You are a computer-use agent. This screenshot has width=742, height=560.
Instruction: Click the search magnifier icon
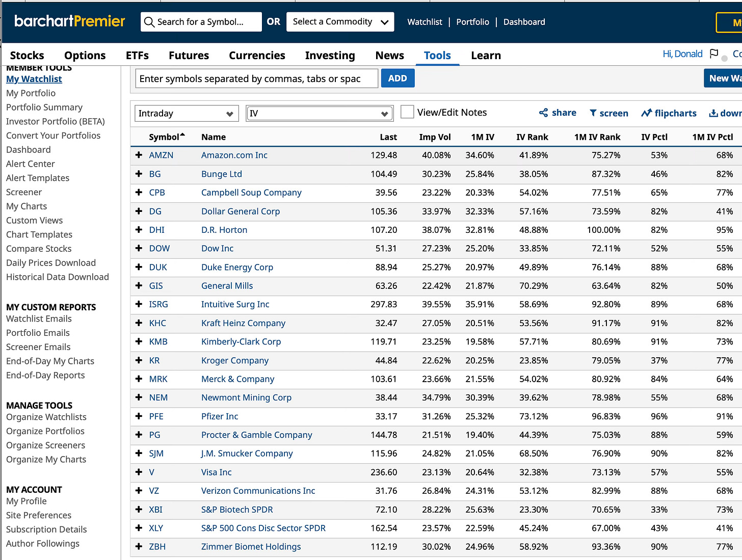[149, 22]
